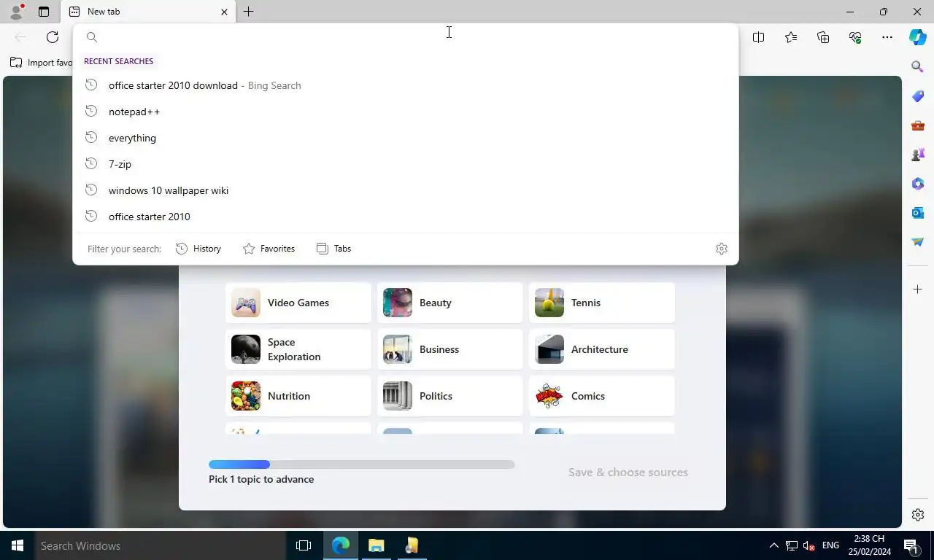This screenshot has width=934, height=560.
Task: Pick the Tennis topic
Action: (x=602, y=303)
